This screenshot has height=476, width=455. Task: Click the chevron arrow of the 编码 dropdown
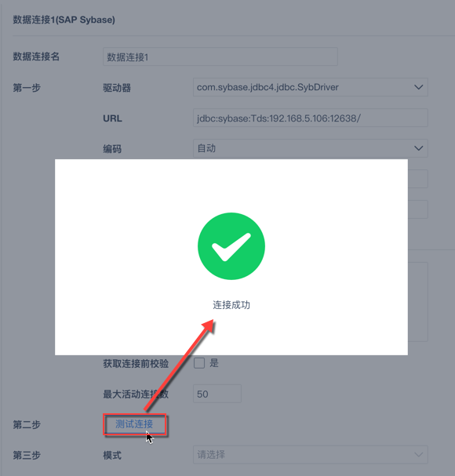419,148
